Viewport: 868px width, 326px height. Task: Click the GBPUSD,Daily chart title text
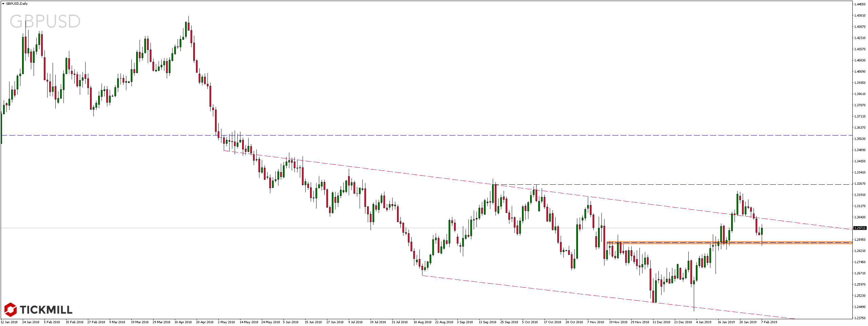(x=17, y=4)
